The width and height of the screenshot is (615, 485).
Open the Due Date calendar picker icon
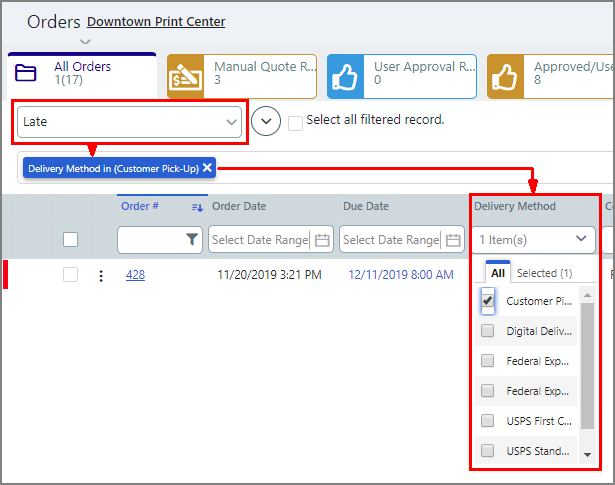[454, 240]
